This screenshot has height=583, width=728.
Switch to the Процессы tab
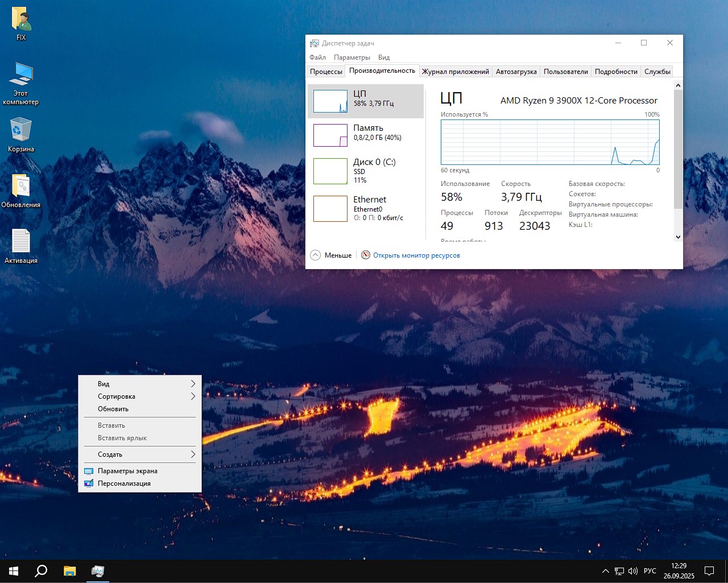coord(326,72)
